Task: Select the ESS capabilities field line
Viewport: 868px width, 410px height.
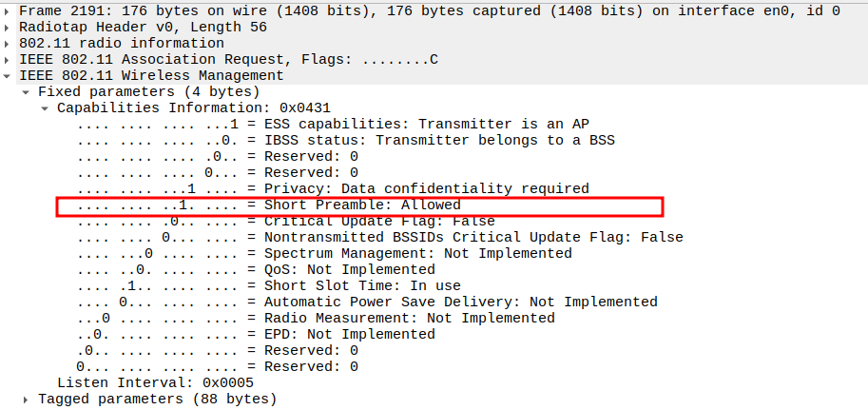Action: click(333, 125)
